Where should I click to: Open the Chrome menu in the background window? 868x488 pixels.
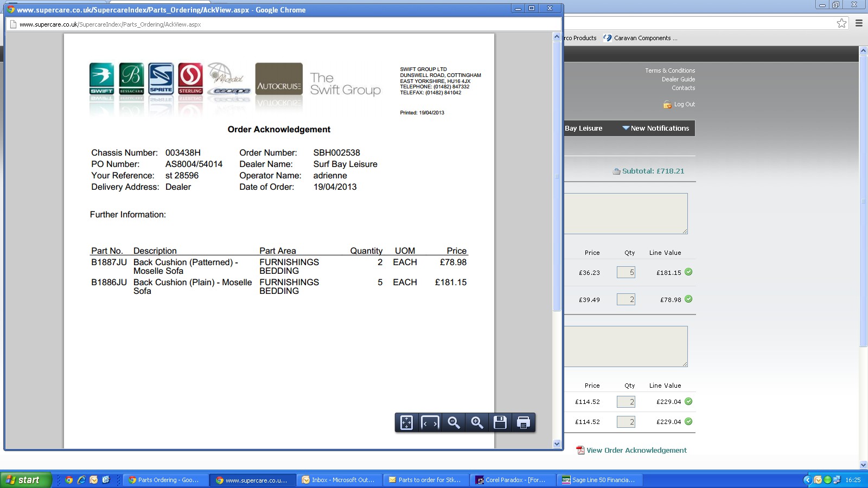click(859, 23)
